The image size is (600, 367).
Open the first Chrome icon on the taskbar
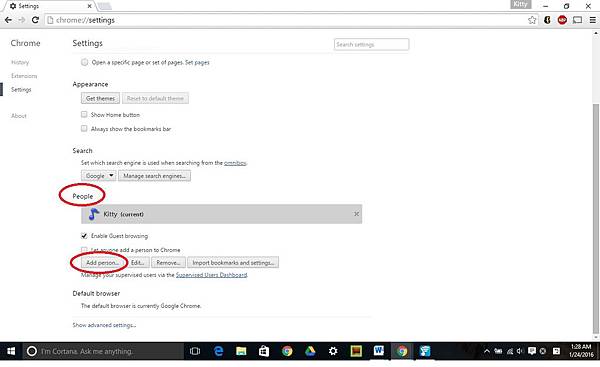[287, 351]
